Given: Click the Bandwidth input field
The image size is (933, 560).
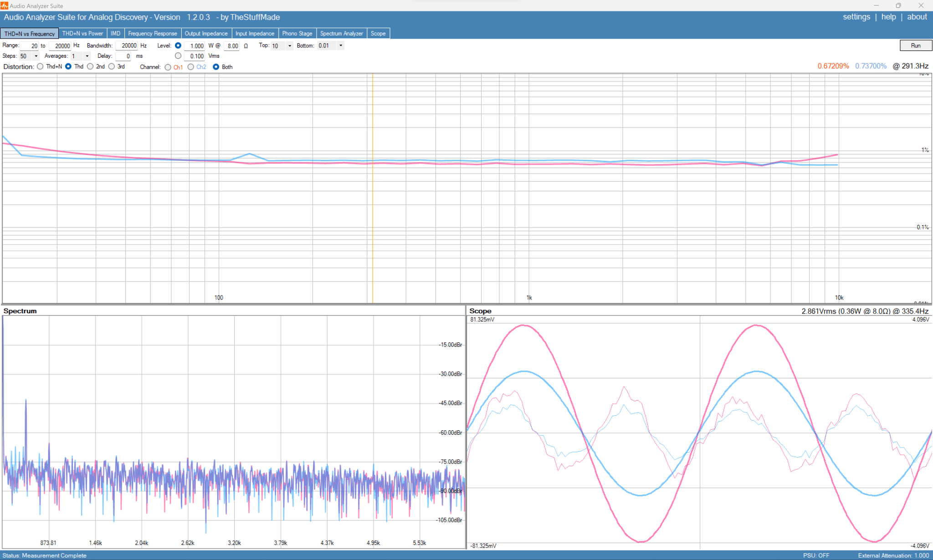Looking at the screenshot, I should coord(127,46).
